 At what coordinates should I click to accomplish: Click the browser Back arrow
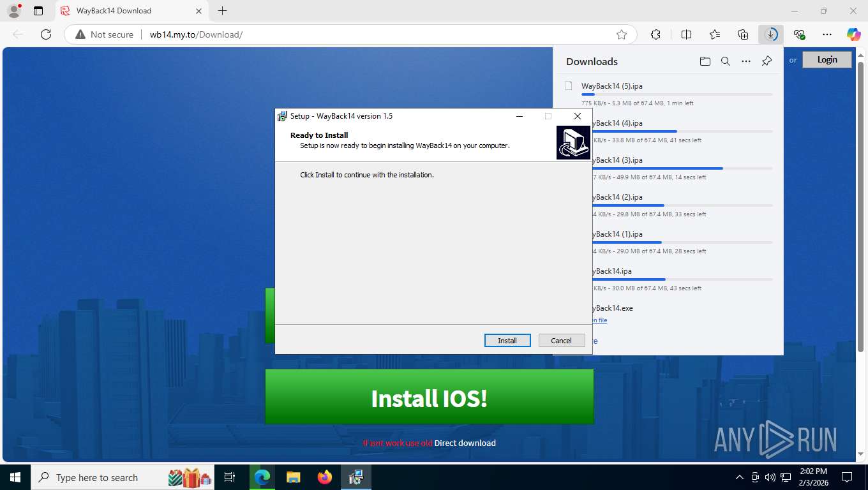click(18, 34)
